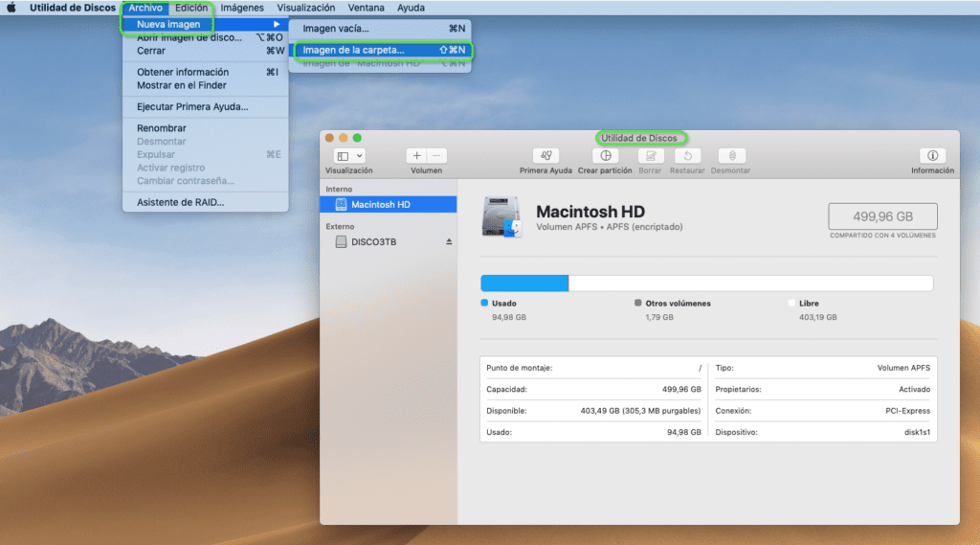Image resolution: width=980 pixels, height=545 pixels.
Task: Select Obtener información menu item
Action: pyautogui.click(x=206, y=72)
